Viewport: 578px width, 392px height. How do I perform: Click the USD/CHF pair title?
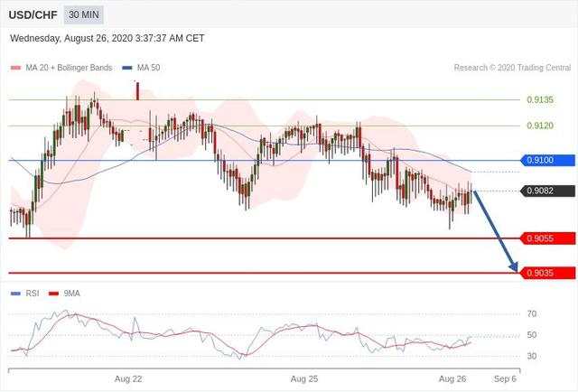coord(33,15)
